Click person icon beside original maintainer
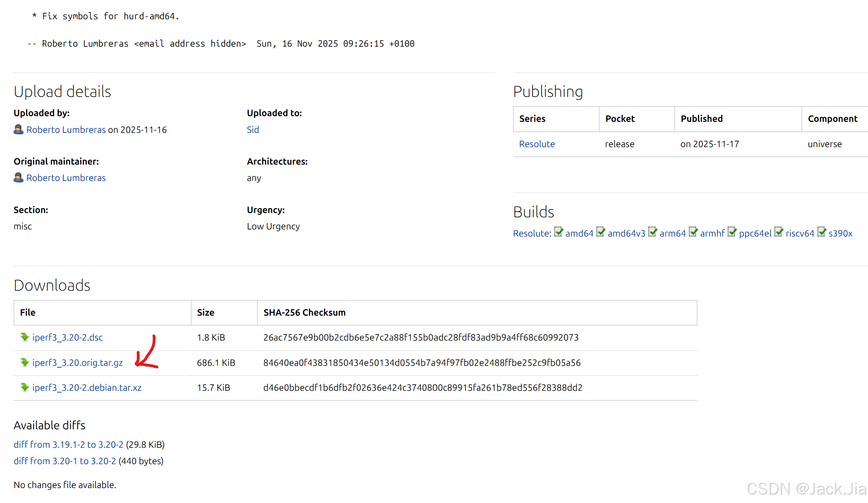Viewport: 868px width, 503px height. click(x=19, y=177)
